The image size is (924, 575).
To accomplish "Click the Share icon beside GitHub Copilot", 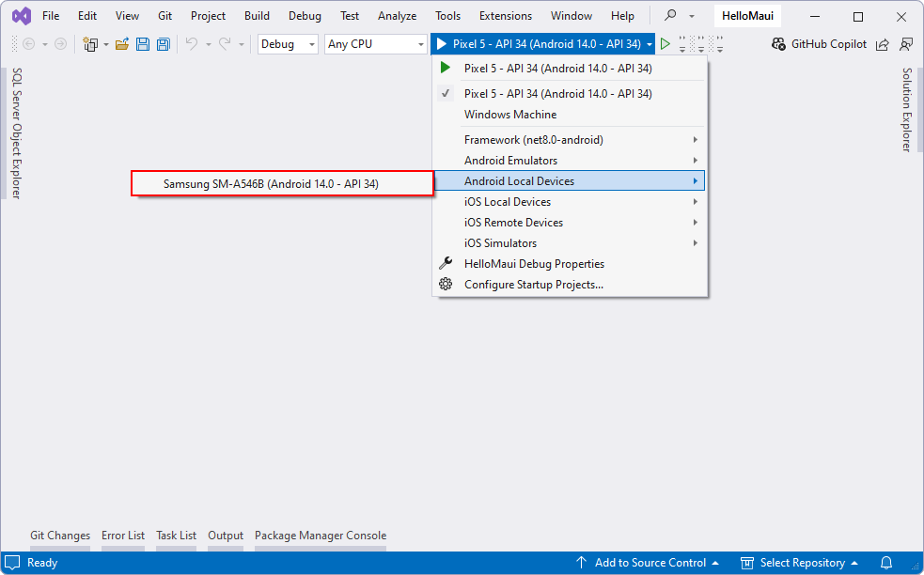I will click(883, 44).
